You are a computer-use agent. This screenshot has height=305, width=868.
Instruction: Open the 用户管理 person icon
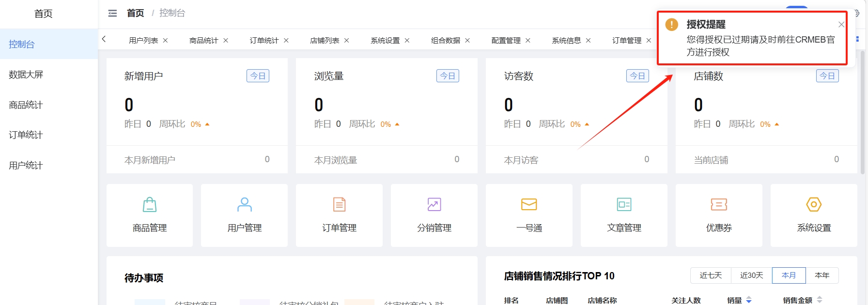[245, 205]
